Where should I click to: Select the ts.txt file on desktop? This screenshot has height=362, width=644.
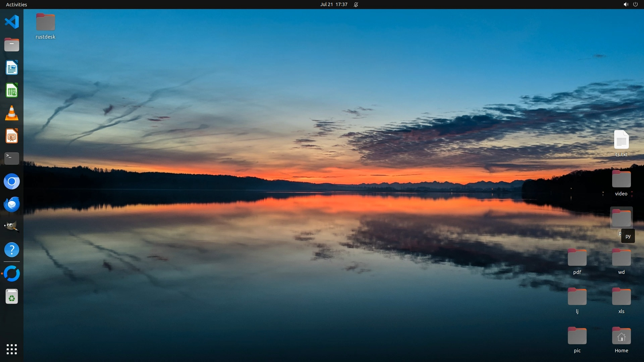point(621,140)
